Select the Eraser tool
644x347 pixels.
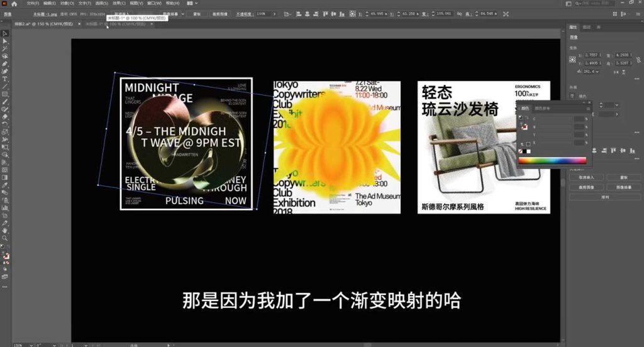[x=5, y=117]
